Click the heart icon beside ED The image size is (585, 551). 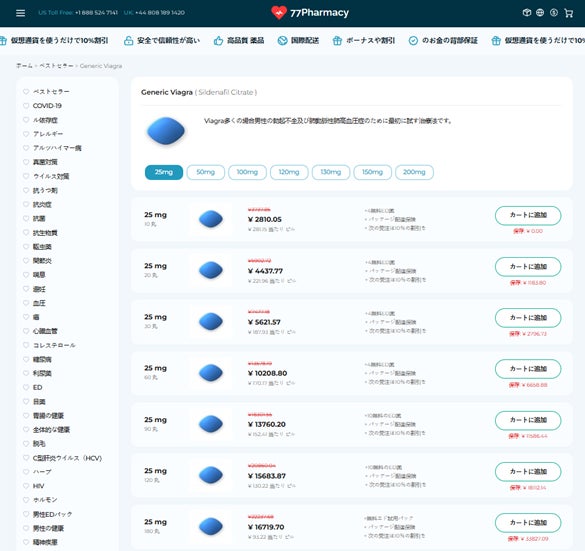tap(26, 387)
